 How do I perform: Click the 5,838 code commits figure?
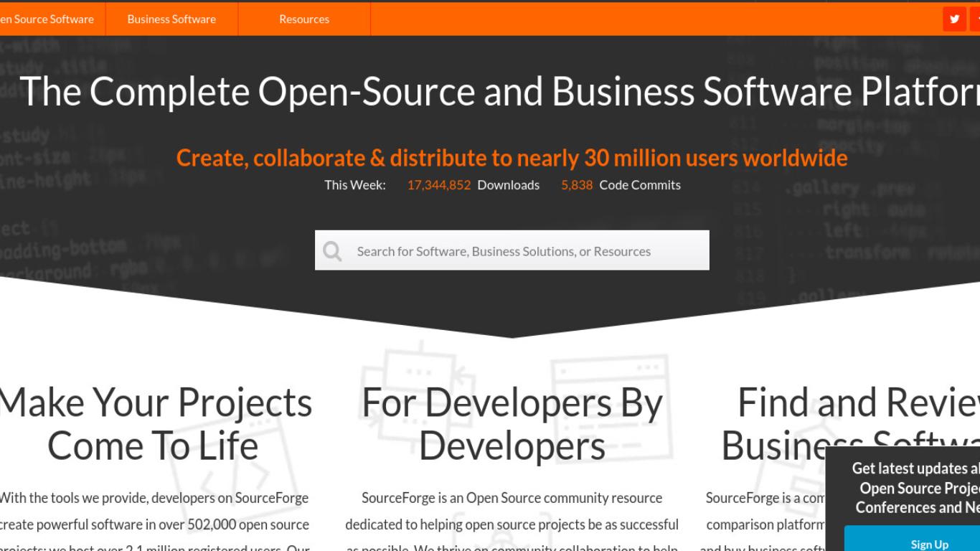[x=577, y=185]
